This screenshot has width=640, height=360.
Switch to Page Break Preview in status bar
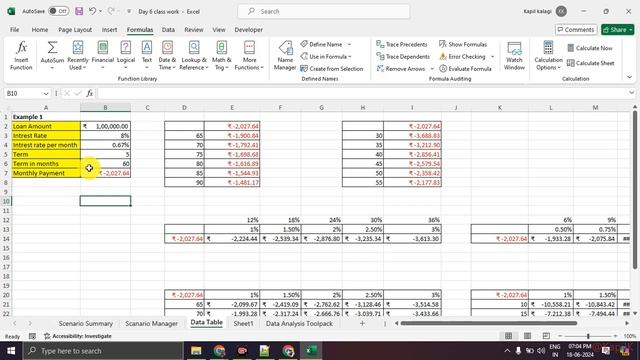(x=546, y=336)
